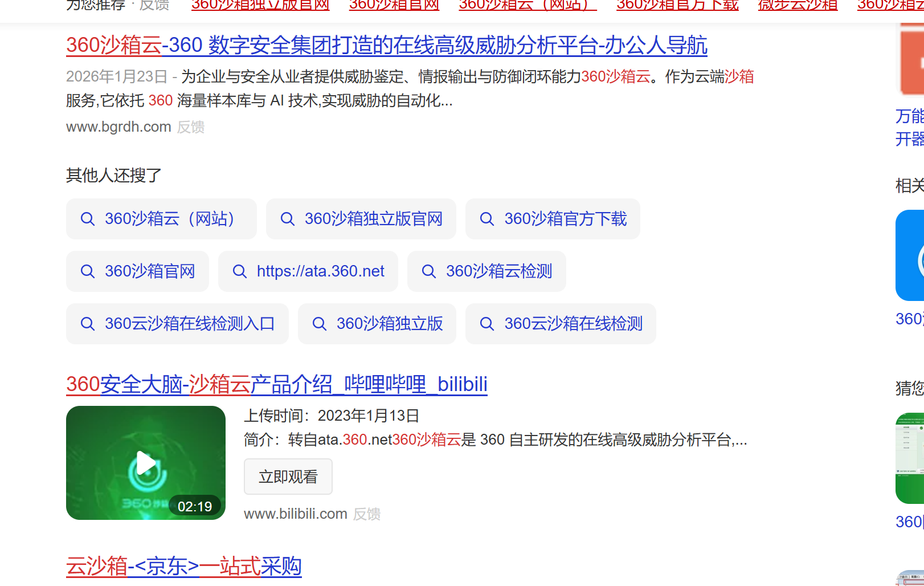This screenshot has width=924, height=586.
Task: Open top recommendation 微步云沙箱
Action: click(798, 5)
